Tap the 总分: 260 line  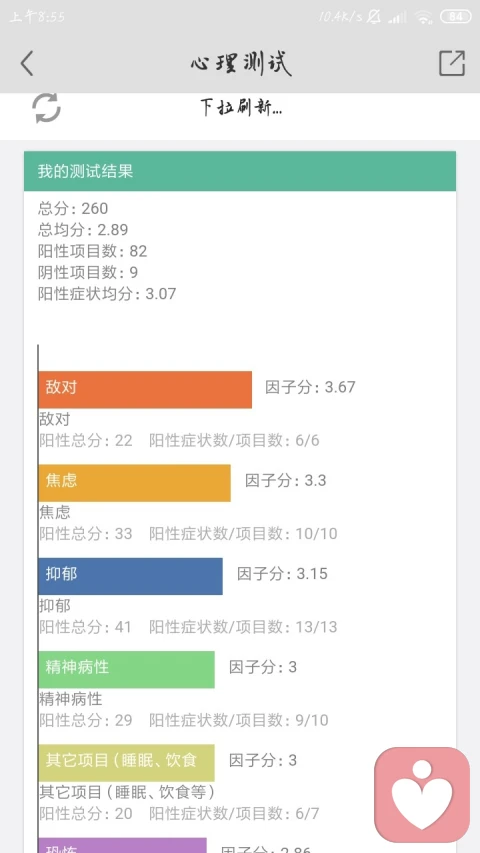(73, 208)
